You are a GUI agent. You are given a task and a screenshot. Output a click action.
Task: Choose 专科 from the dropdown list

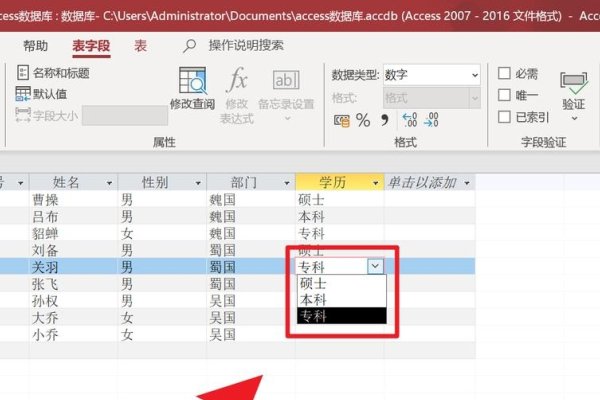(x=342, y=316)
